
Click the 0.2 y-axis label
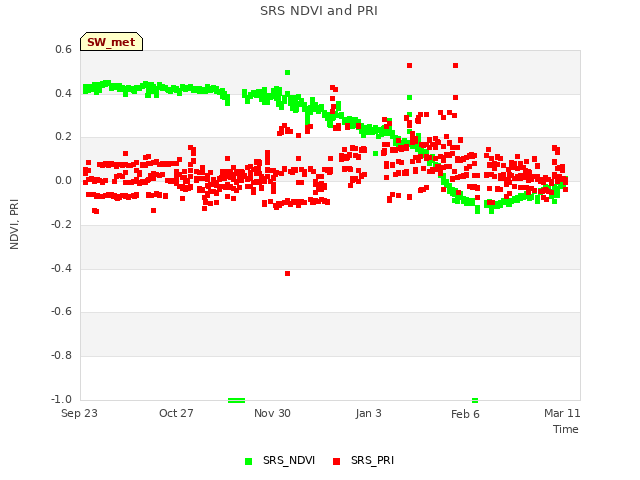(x=63, y=137)
